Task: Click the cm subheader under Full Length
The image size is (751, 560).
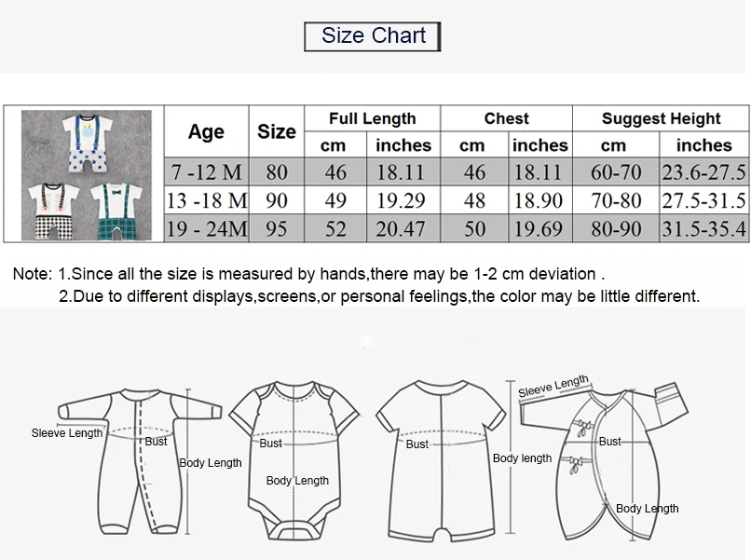Action: click(335, 144)
